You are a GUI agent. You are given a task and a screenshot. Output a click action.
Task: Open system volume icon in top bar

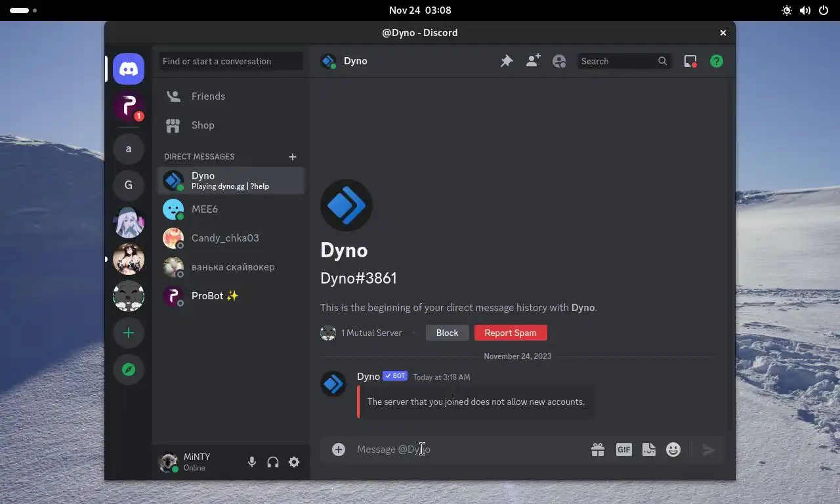click(x=805, y=10)
